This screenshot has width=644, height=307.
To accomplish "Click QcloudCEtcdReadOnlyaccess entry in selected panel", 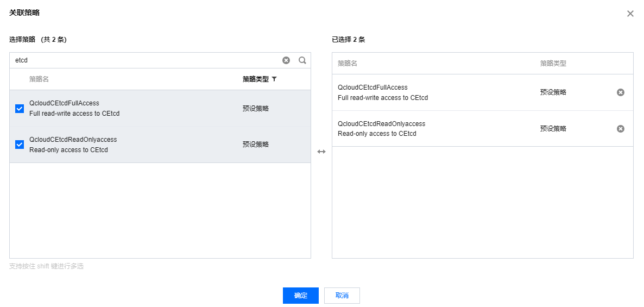I will tap(381, 124).
